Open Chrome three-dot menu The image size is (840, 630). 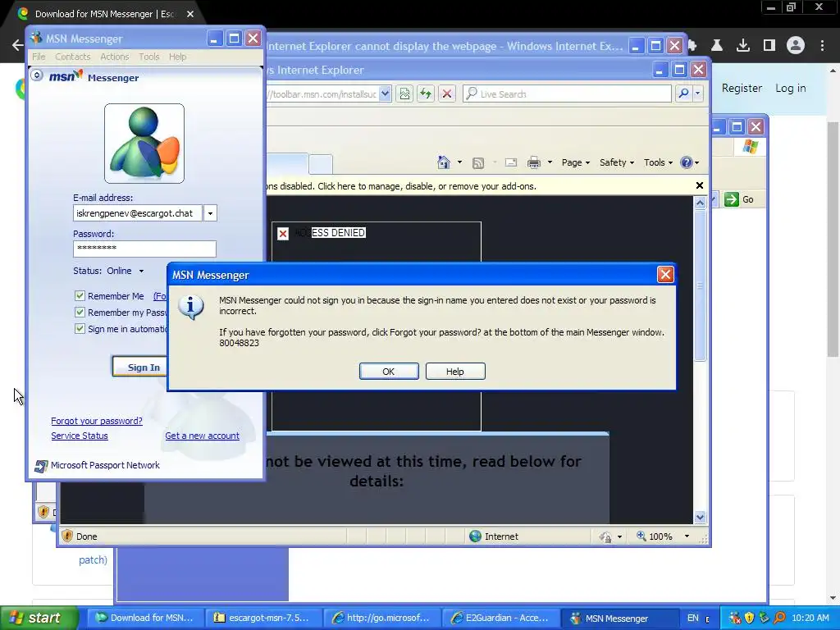point(822,46)
